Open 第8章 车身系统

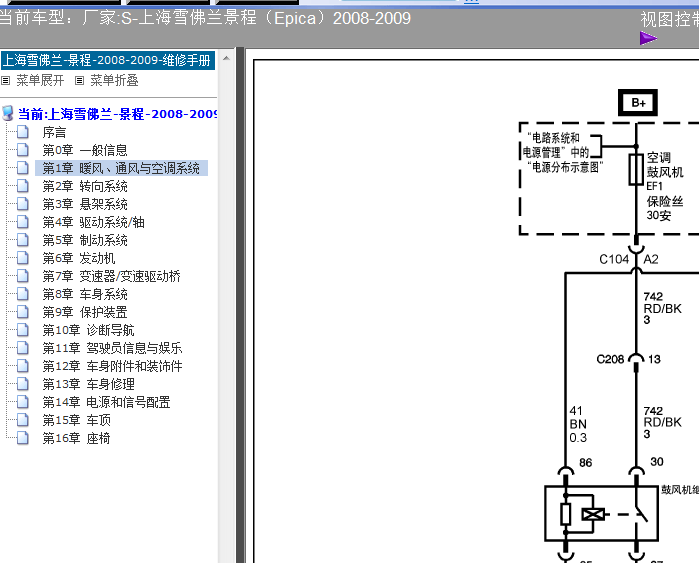point(85,294)
